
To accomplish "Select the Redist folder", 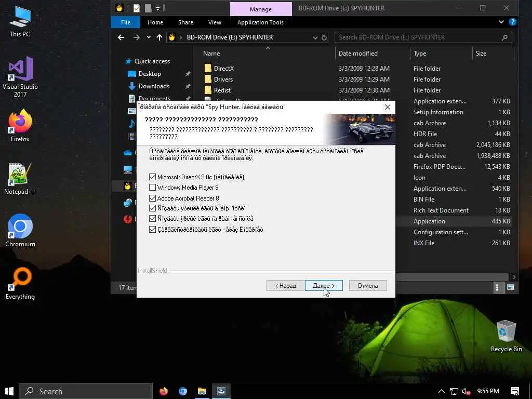I will coord(222,90).
